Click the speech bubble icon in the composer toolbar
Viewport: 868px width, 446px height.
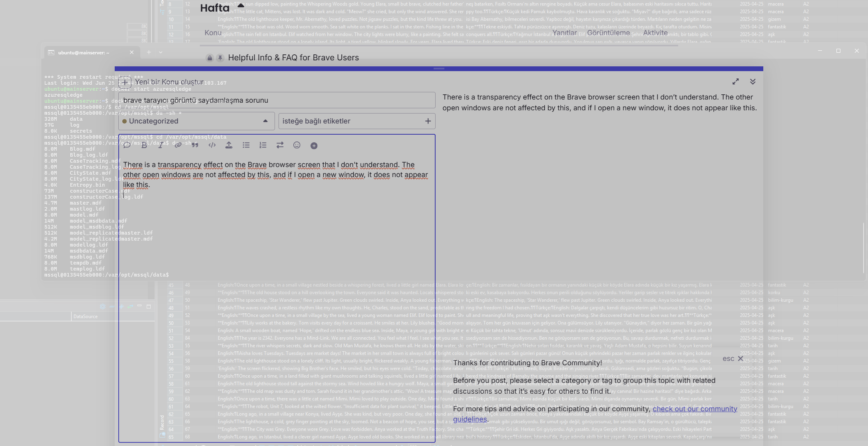127,145
